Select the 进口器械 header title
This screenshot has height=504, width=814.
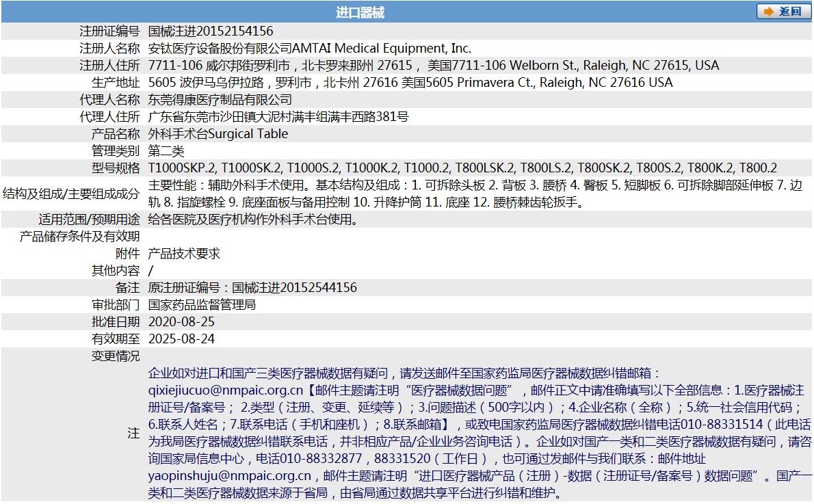tap(360, 12)
